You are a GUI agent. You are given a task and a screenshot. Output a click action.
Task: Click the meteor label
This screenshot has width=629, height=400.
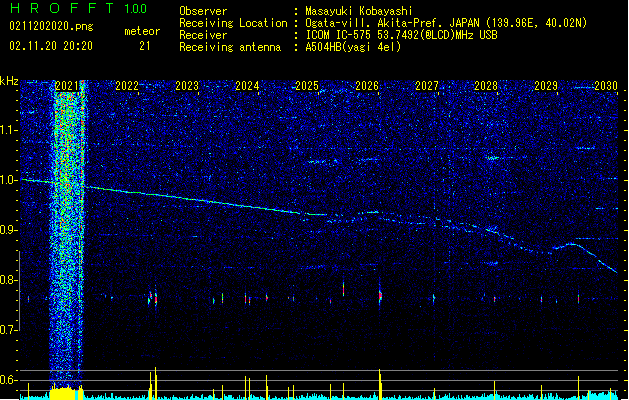pos(142,31)
